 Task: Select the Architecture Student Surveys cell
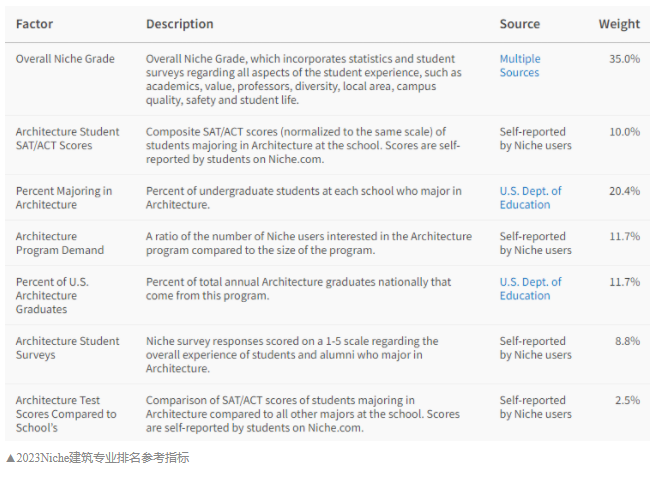[x=68, y=348]
